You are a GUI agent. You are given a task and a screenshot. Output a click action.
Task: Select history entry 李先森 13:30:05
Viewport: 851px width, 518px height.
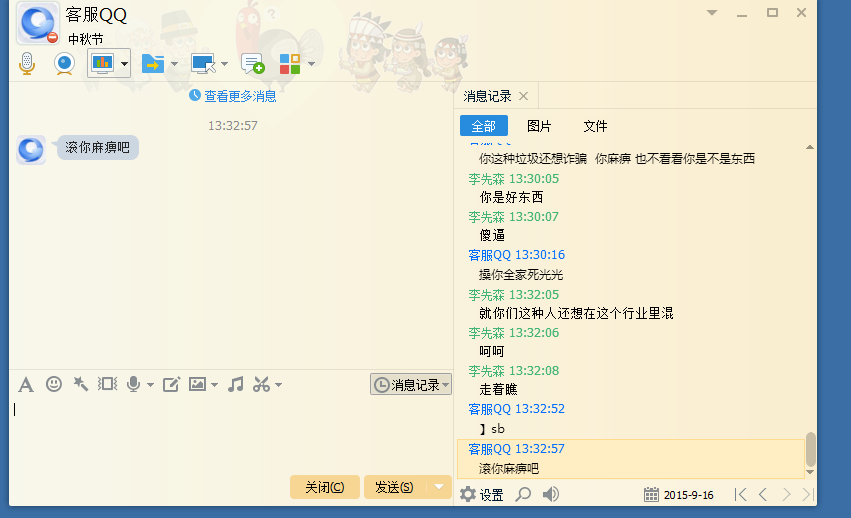tap(513, 179)
